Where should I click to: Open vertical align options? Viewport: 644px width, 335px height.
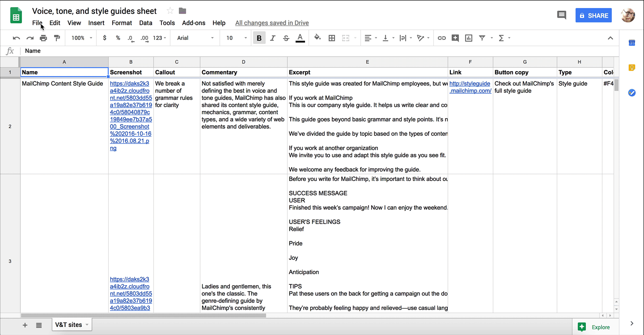click(388, 38)
